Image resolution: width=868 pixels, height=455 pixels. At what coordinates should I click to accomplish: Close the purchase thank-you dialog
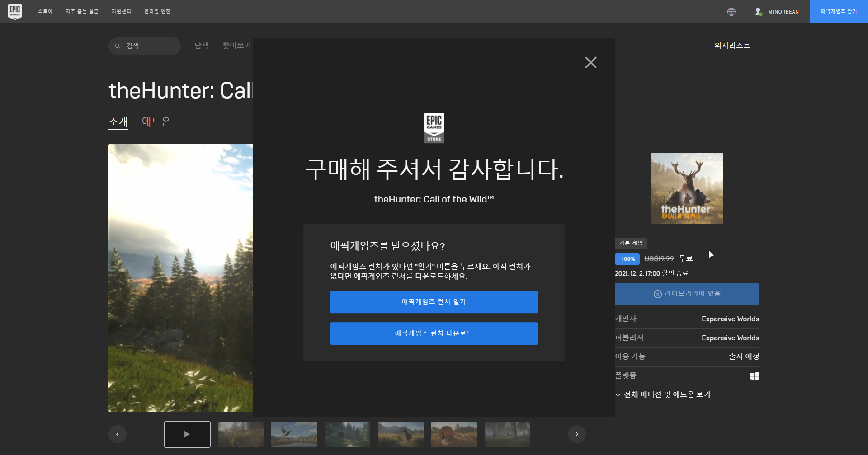click(x=591, y=62)
